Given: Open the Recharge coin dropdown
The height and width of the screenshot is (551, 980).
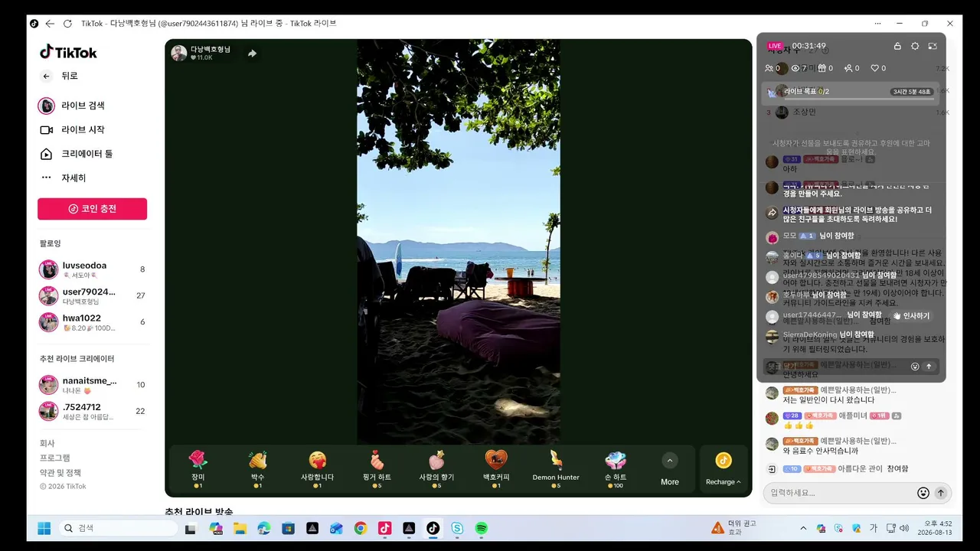Looking at the screenshot, I should tap(724, 468).
